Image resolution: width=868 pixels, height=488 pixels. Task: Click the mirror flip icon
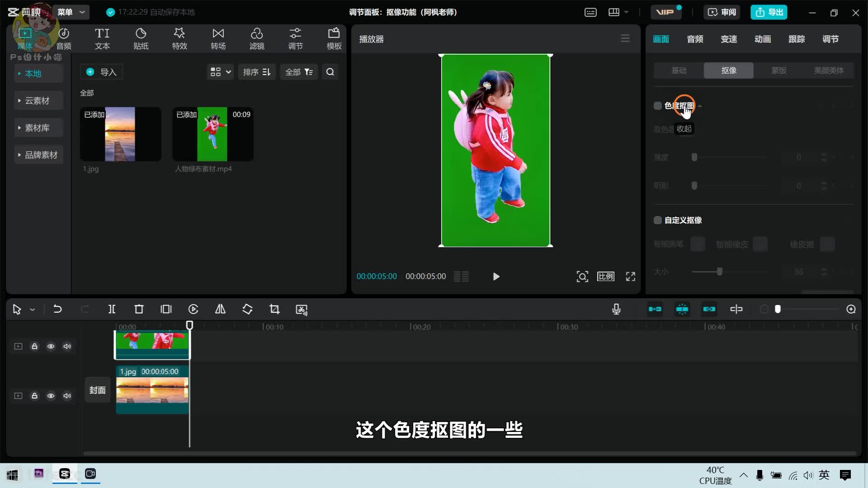click(220, 309)
